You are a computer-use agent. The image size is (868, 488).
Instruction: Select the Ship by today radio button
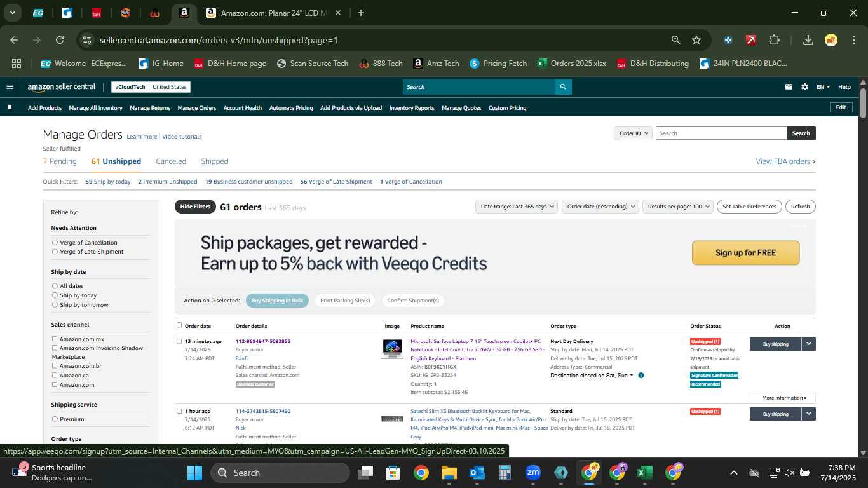(x=55, y=295)
